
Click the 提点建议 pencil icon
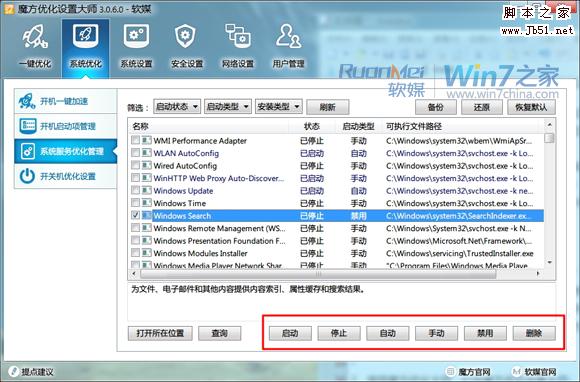click(14, 371)
